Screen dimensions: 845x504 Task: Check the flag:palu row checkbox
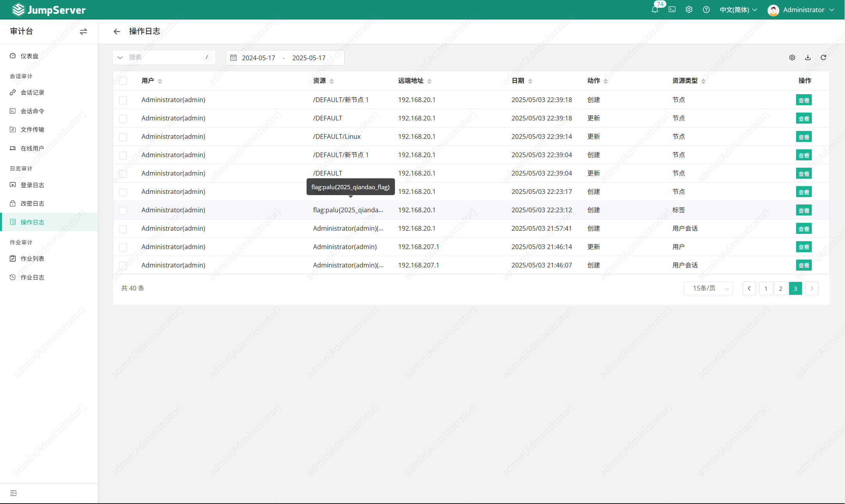123,210
